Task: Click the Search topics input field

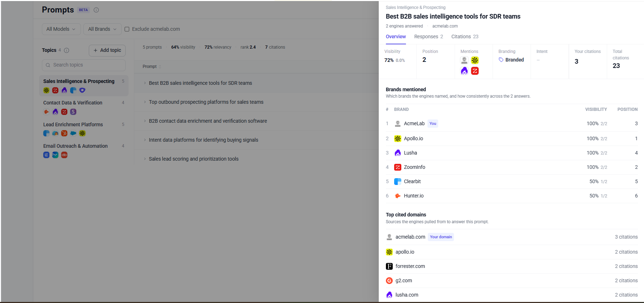Action: (84, 65)
